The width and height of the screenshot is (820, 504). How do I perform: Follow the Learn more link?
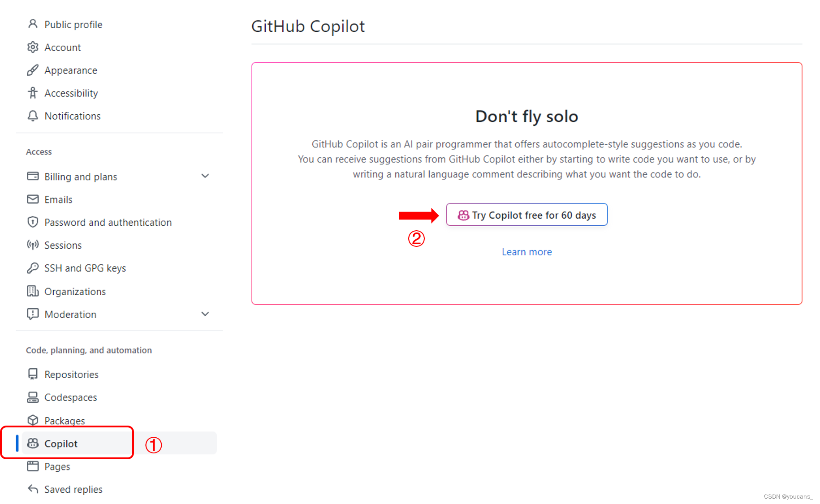[527, 252]
